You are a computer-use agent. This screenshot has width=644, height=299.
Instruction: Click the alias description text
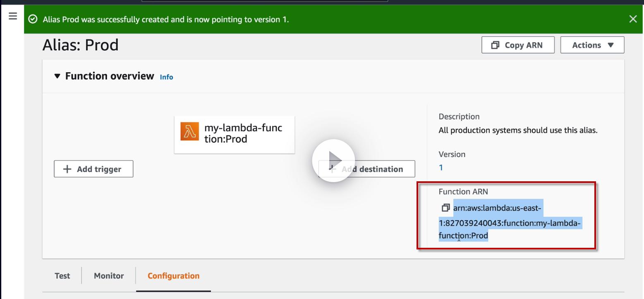[x=518, y=131]
